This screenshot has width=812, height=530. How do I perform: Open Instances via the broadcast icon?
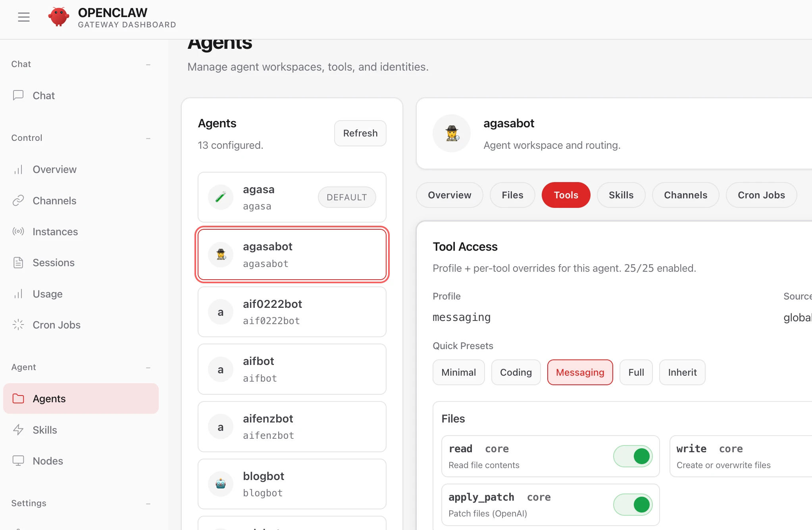pyautogui.click(x=18, y=231)
